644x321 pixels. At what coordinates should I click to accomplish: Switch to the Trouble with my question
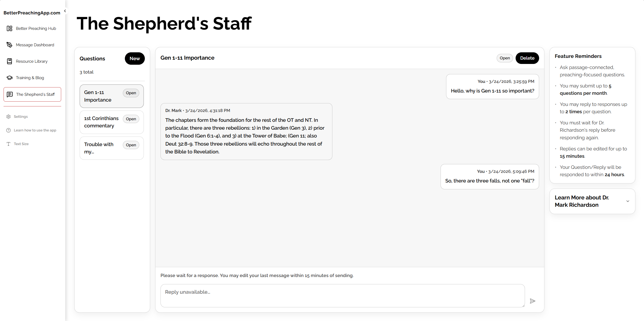(101, 148)
